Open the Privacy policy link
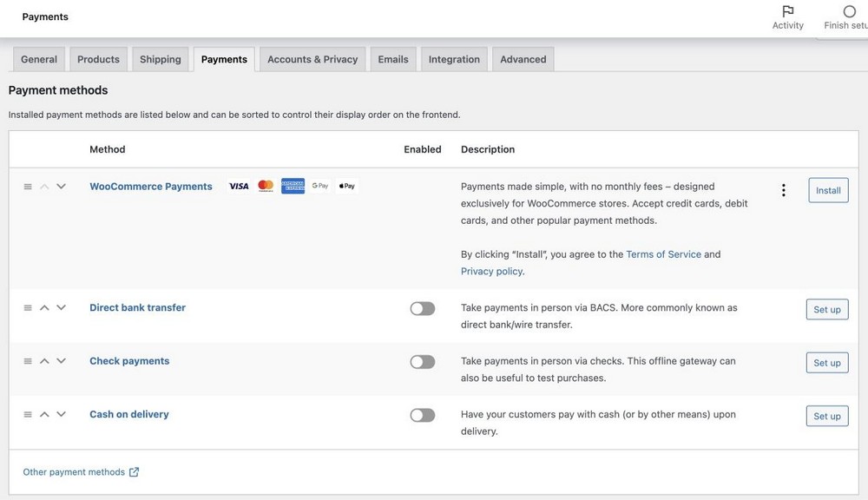This screenshot has height=500, width=868. pos(491,272)
